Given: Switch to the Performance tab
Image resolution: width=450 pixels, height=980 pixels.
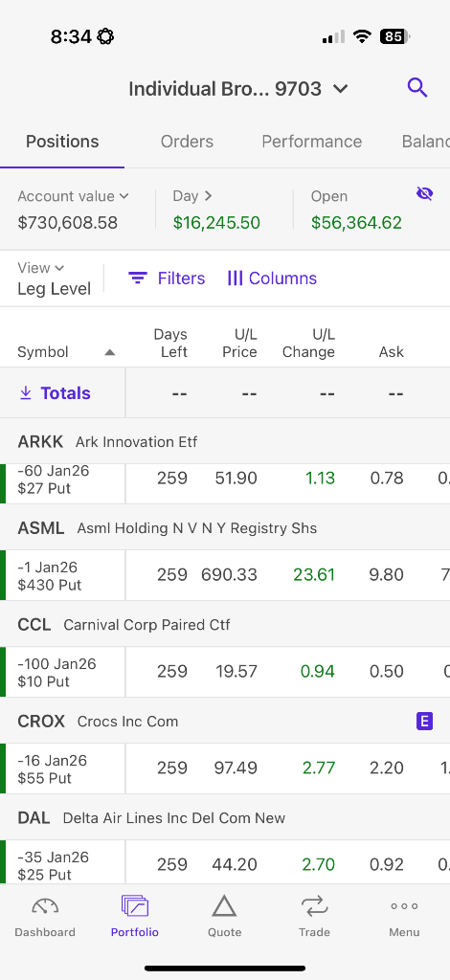Looking at the screenshot, I should click(312, 142).
